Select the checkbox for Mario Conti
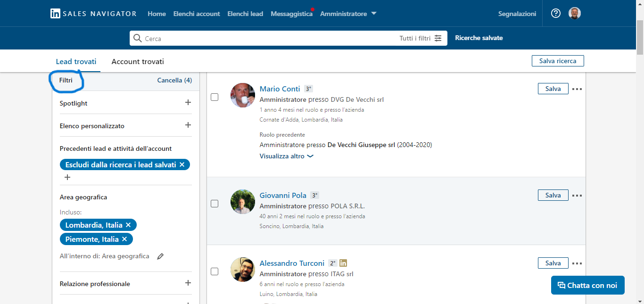Viewport: 644px width, 304px height. point(215,97)
